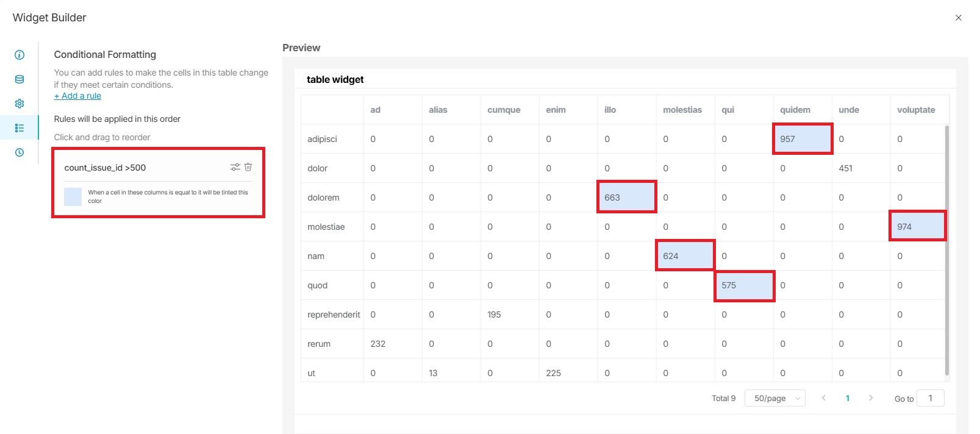The image size is (980, 434).
Task: Go to previous page arrow
Action: point(824,398)
